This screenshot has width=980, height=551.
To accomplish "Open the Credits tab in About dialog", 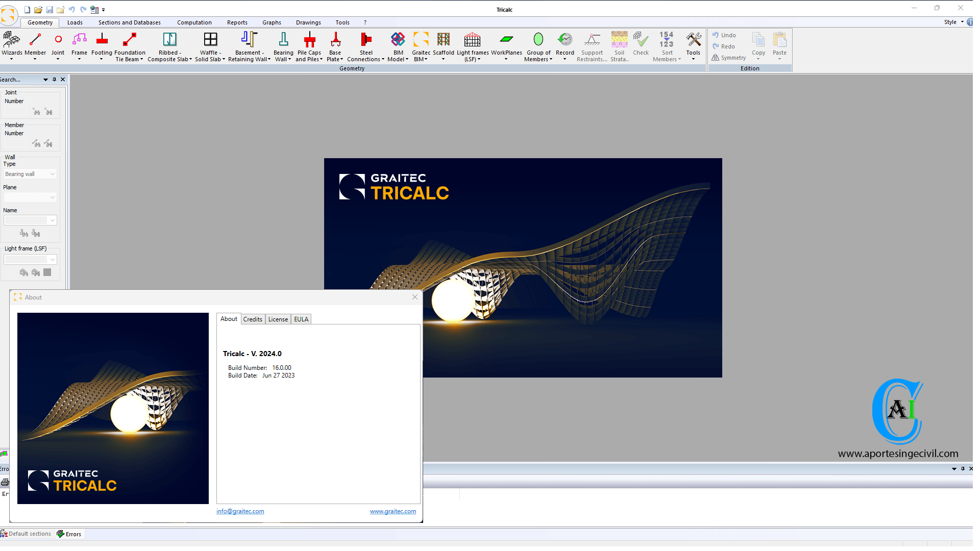I will point(253,319).
